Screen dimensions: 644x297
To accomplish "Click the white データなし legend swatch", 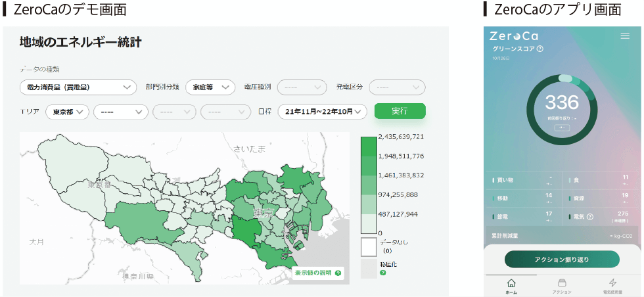I will point(369,247).
